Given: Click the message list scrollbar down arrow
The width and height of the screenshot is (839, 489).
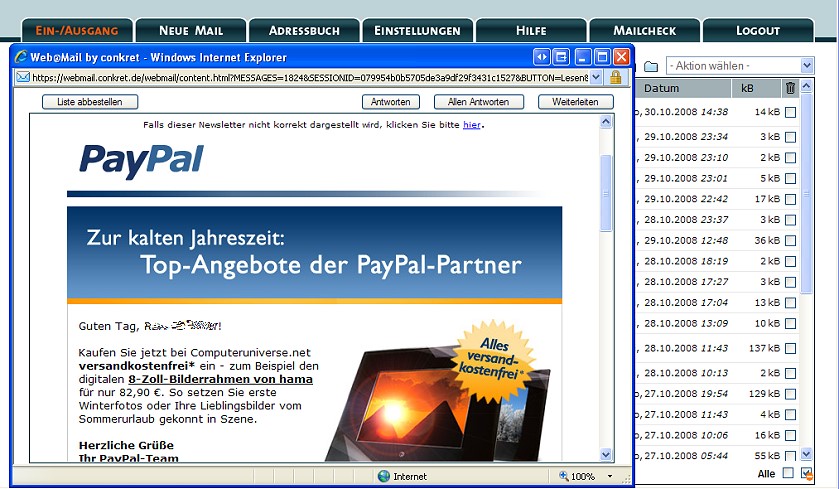Looking at the screenshot, I should pyautogui.click(x=806, y=454).
